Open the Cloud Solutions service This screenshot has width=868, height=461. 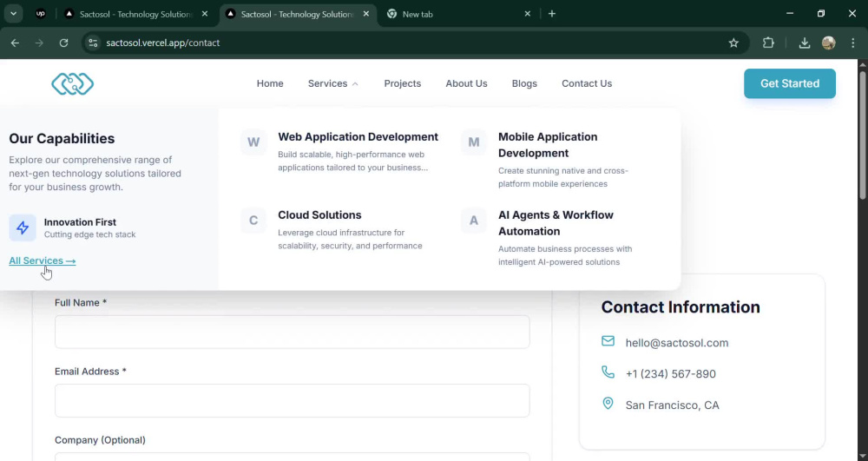click(319, 214)
